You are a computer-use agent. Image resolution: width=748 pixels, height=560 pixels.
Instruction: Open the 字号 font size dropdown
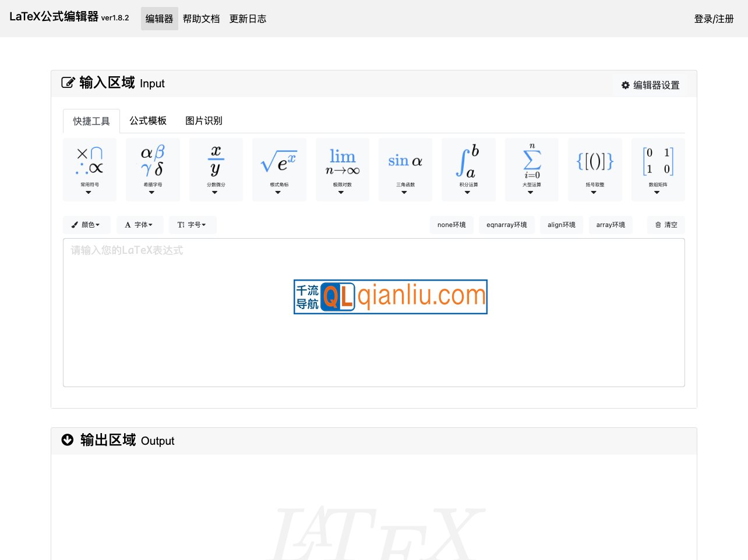coord(192,225)
